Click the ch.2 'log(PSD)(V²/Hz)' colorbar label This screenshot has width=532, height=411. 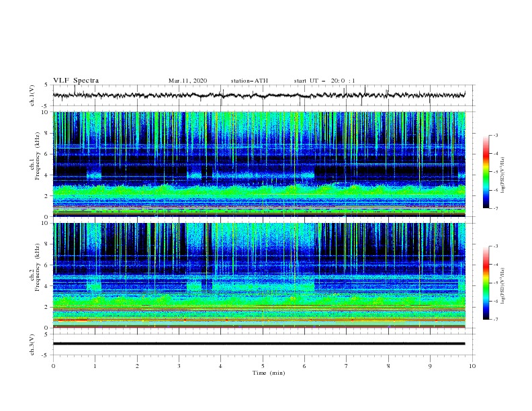coord(502,286)
